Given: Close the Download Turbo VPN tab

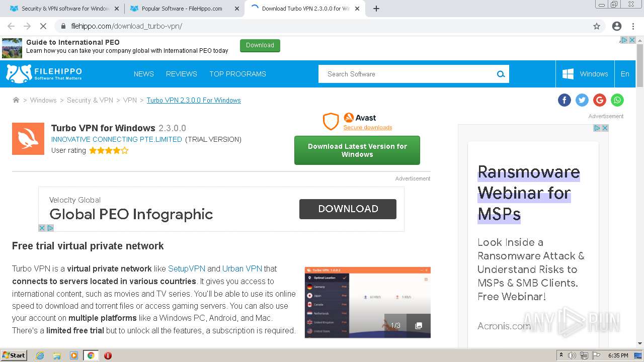Looking at the screenshot, I should pos(358,9).
